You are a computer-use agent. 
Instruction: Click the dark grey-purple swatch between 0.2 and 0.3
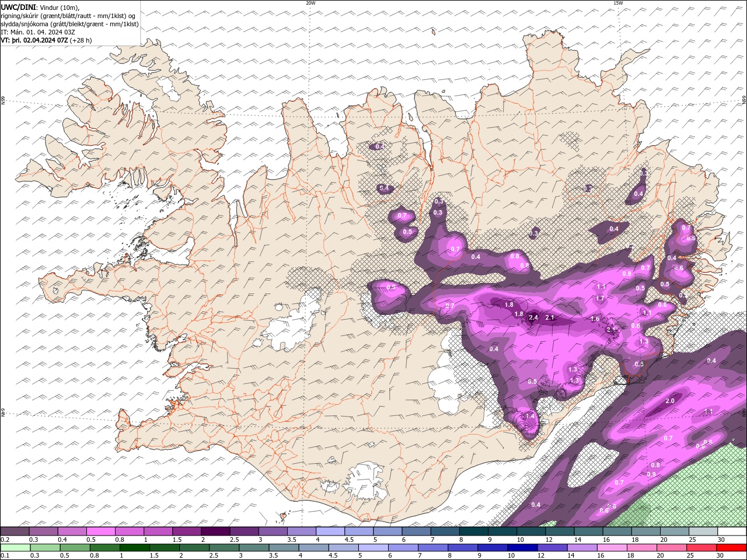point(15,531)
